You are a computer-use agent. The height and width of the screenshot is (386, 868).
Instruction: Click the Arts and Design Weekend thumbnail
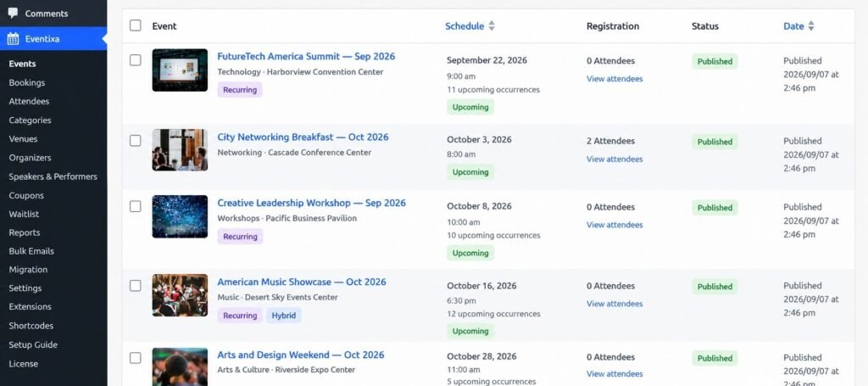point(180,366)
